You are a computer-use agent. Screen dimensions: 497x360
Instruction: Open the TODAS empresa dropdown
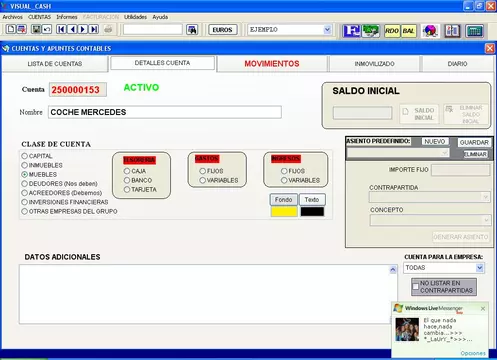coord(480,268)
